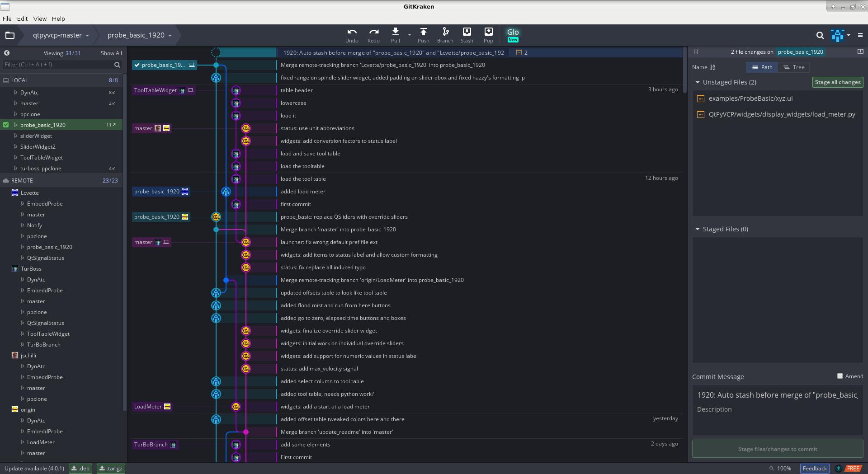This screenshot has width=868, height=474.
Task: Open the Pull options dropdown arrow
Action: click(410, 35)
